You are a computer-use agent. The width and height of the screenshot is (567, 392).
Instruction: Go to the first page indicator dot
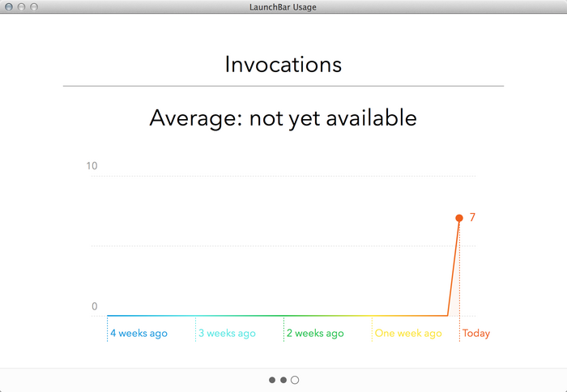272,380
